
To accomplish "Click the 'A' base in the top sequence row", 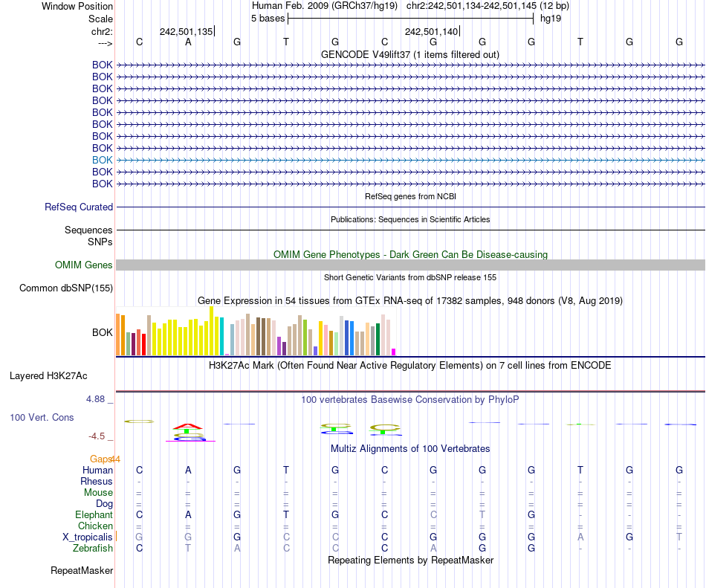I will point(188,42).
